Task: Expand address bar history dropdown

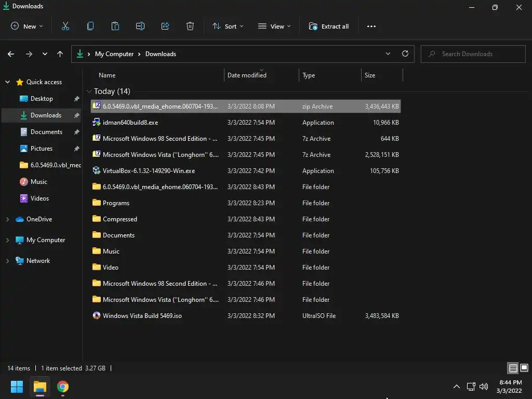Action: [388, 54]
